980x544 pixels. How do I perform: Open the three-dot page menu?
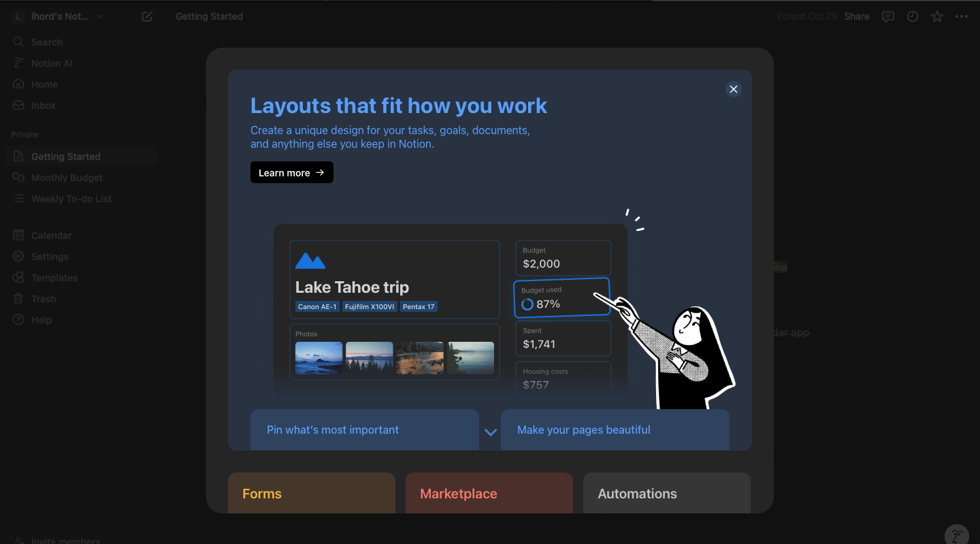(x=962, y=16)
